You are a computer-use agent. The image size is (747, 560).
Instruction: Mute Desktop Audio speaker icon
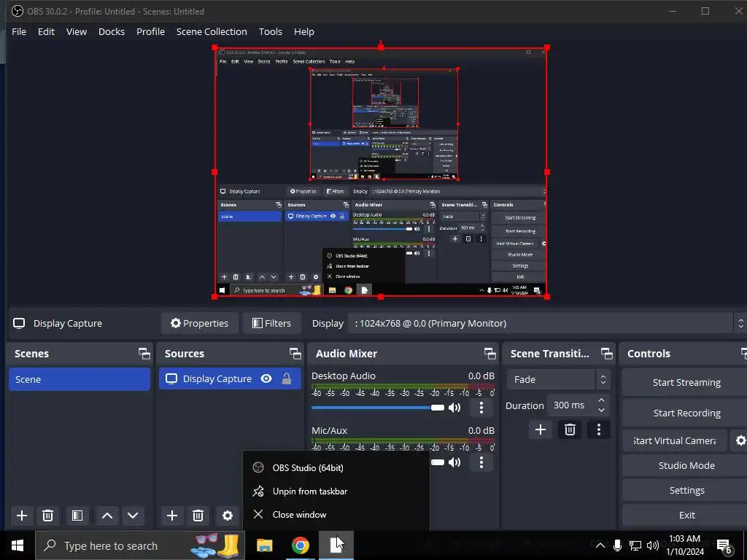click(x=454, y=408)
